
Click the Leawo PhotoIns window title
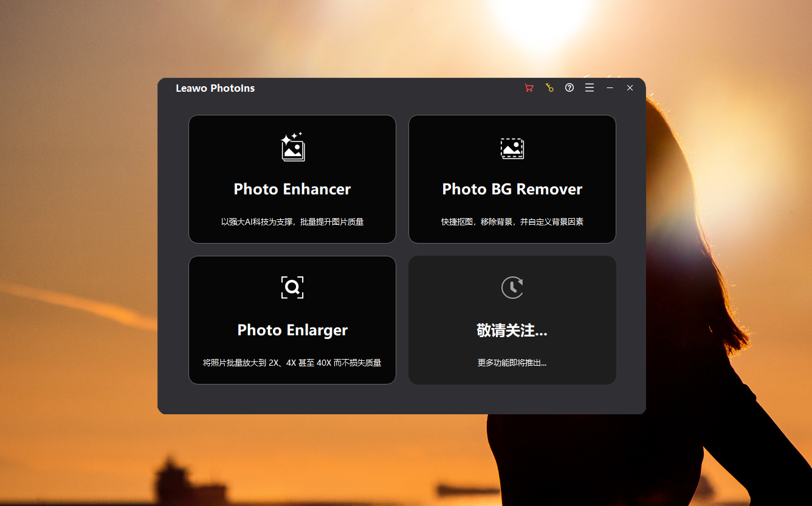[x=215, y=89]
